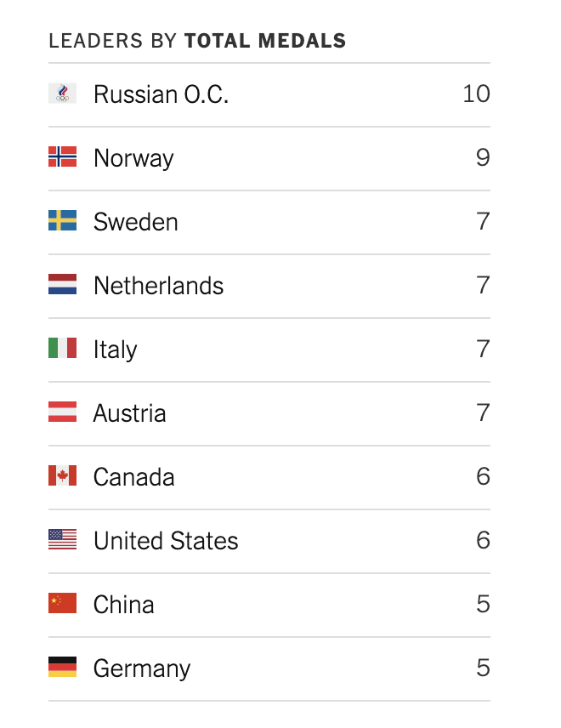Click the Italy flag icon
This screenshot has width=561, height=728.
(x=62, y=349)
